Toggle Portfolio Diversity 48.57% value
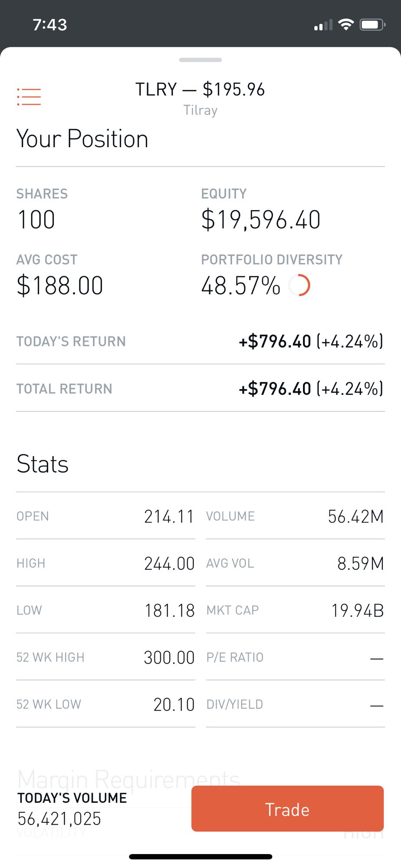 click(241, 286)
